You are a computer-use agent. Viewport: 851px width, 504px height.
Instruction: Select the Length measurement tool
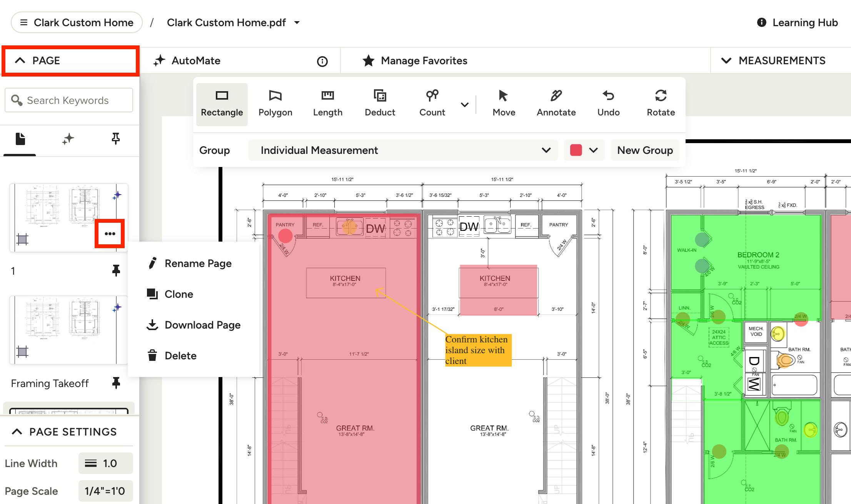click(327, 103)
